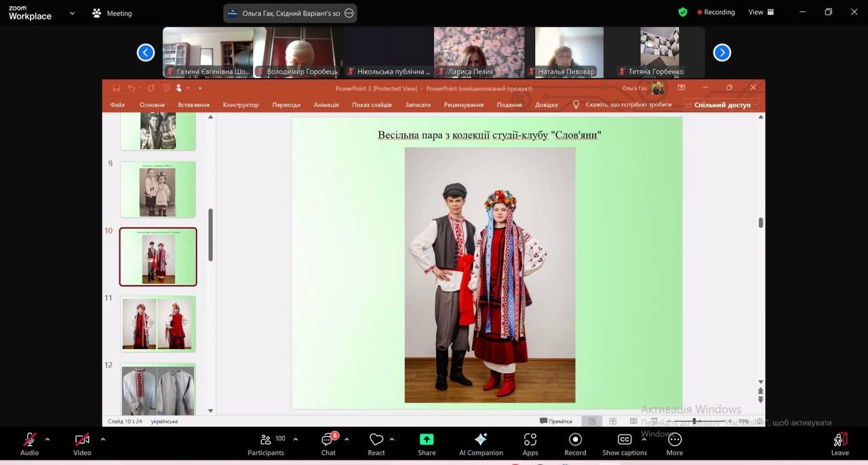The width and height of the screenshot is (868, 465).
Task: Show next participants with right arrow
Action: tap(722, 52)
